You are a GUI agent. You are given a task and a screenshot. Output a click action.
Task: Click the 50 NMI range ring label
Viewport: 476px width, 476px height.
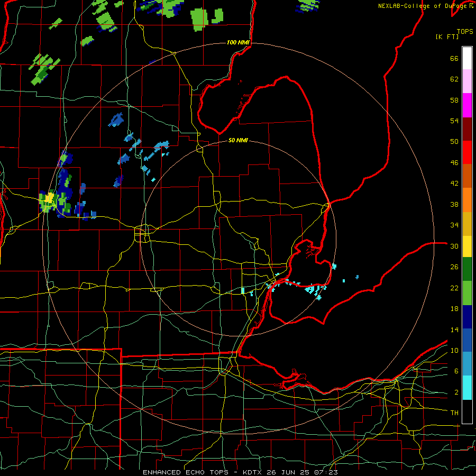238,140
